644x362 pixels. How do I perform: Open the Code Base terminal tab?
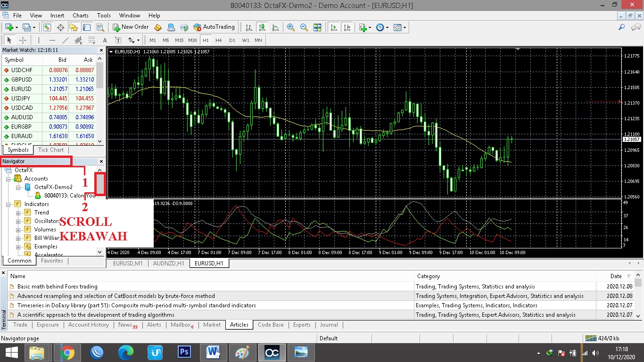pos(271,325)
